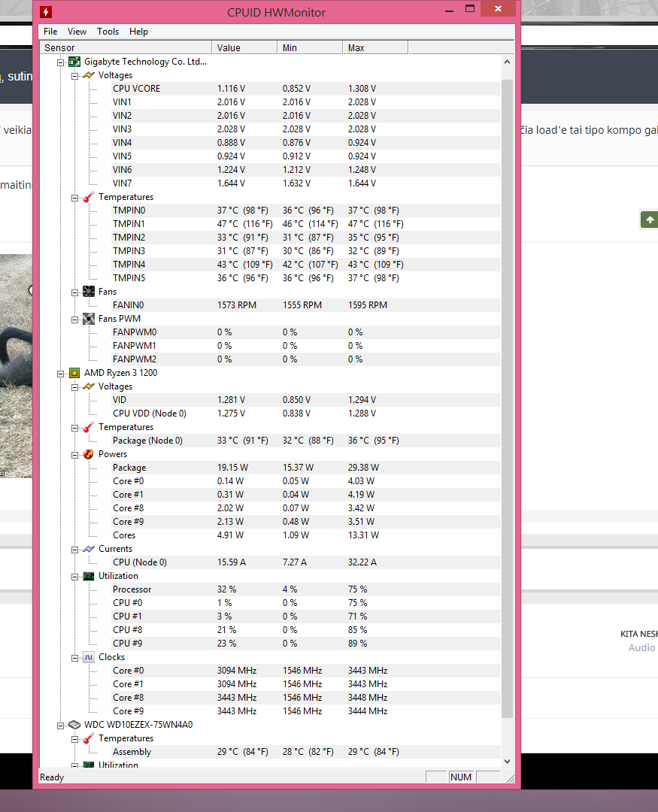This screenshot has height=812, width=658.
Task: Click the green up-arrow icon in browser page
Action: (x=650, y=220)
